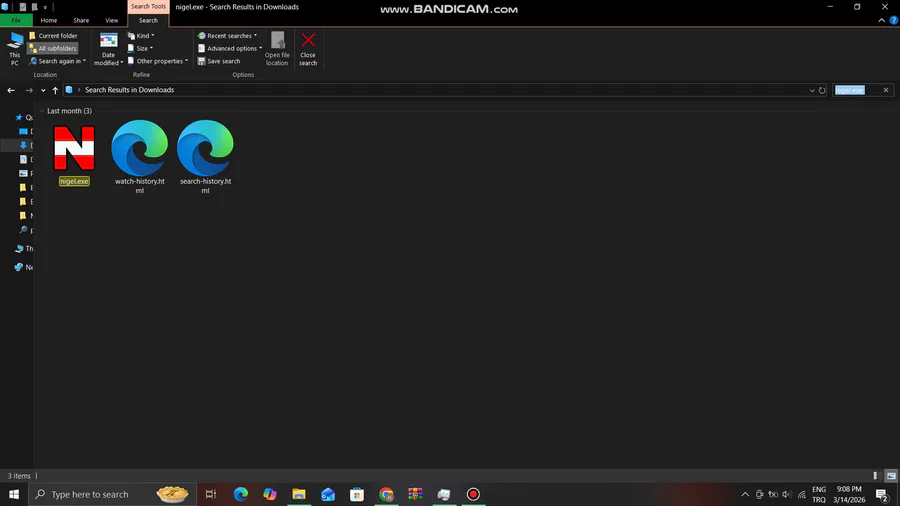This screenshot has height=506, width=900.
Task: Open the Explorer Help question mark
Action: 893,20
